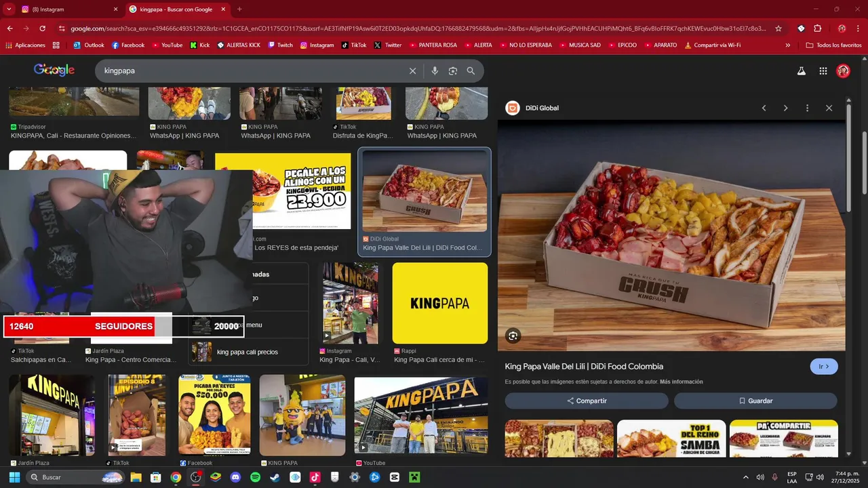Open the Aplicaciones bookmark
Viewport: 868px width, 488px height.
pos(25,45)
